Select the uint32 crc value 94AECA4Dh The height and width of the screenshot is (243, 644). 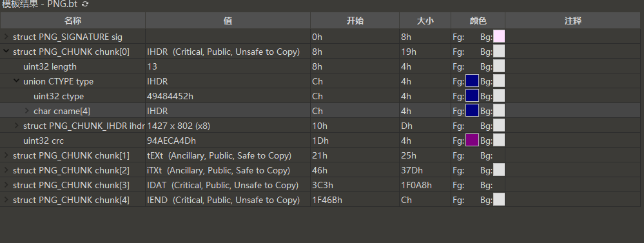point(171,141)
